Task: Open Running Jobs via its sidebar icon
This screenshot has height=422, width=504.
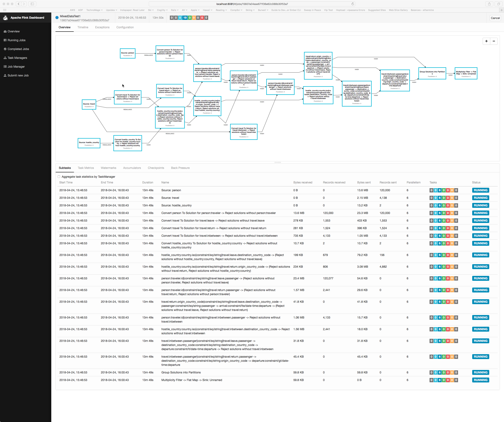Action: pyautogui.click(x=5, y=40)
